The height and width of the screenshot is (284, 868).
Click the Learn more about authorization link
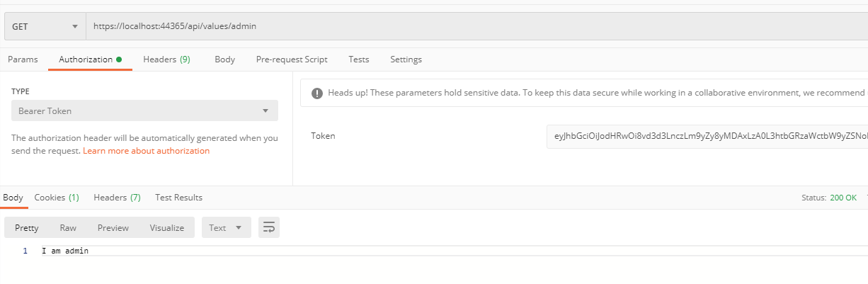146,151
